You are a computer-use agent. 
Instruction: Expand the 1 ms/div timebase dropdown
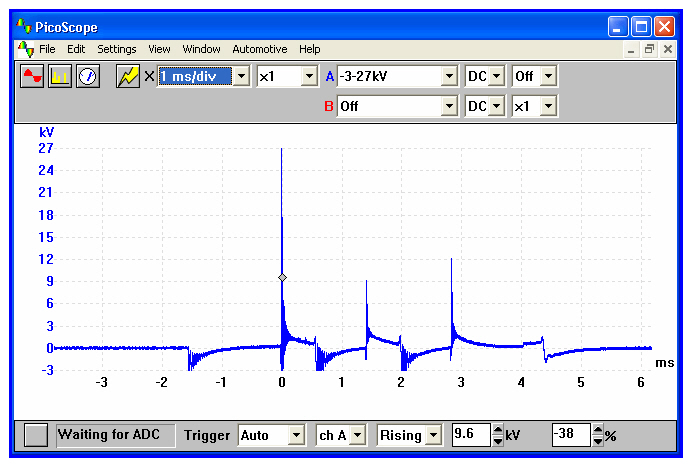[x=241, y=76]
